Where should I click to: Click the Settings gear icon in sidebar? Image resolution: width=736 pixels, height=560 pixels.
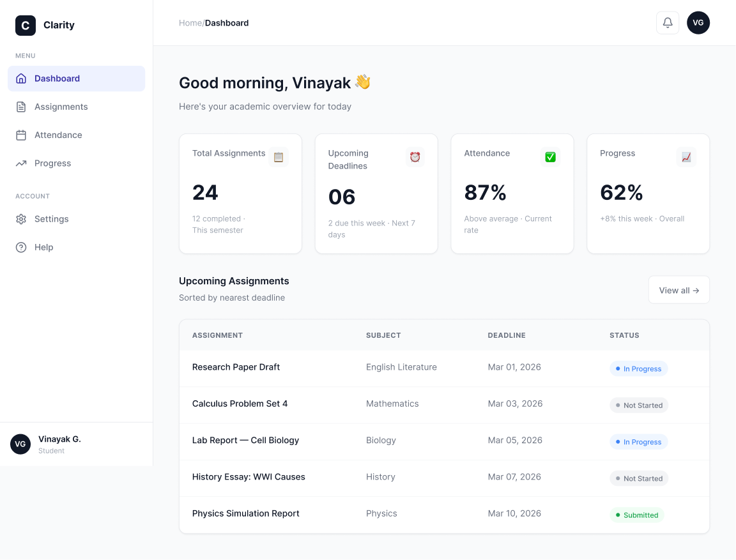pyautogui.click(x=21, y=219)
